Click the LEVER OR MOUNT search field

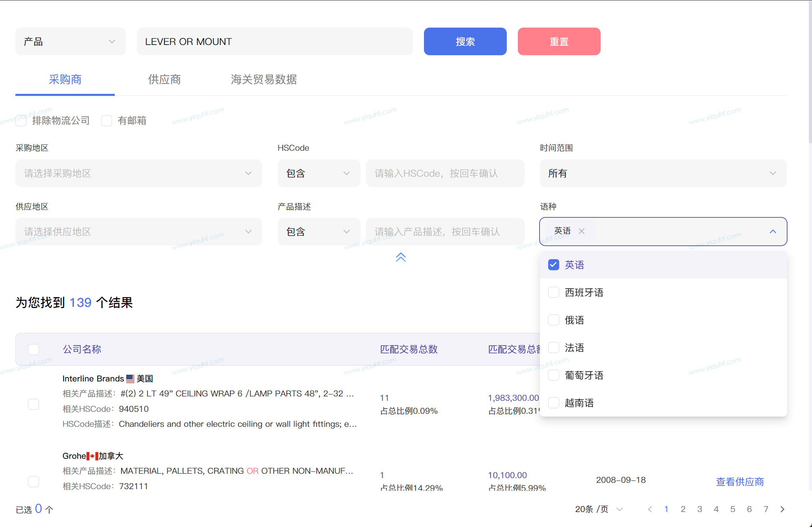pos(275,41)
